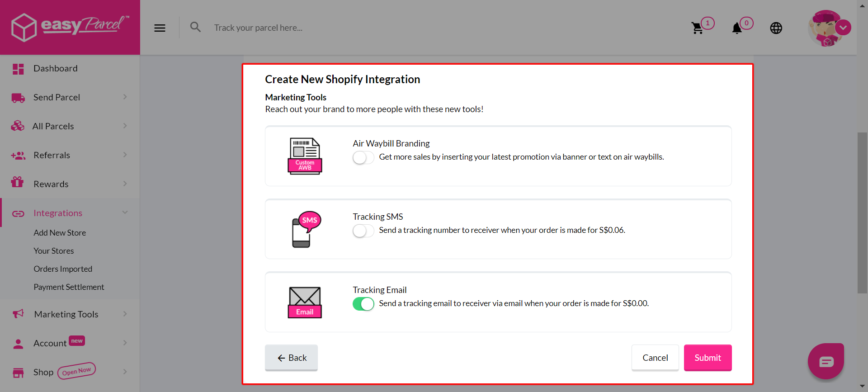Select Your Stores submenu item

[53, 251]
